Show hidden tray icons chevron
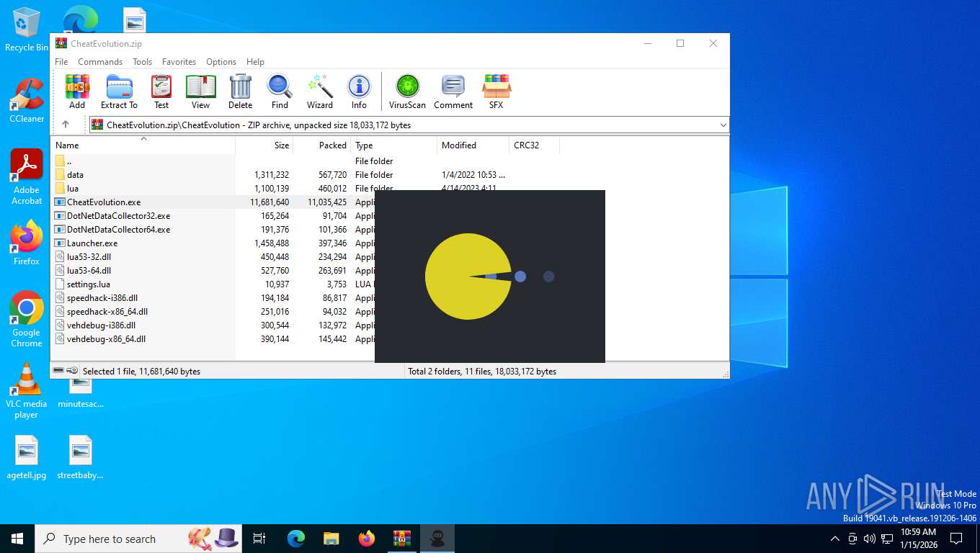The width and height of the screenshot is (980, 553). click(x=835, y=539)
